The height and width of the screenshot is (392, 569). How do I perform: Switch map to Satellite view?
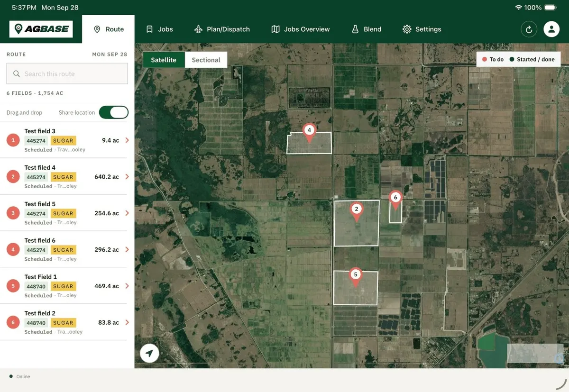(164, 60)
